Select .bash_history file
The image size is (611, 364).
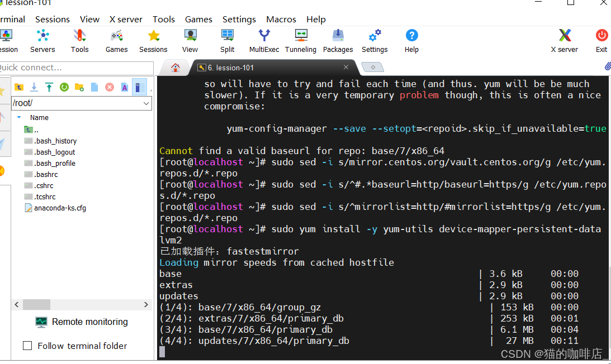point(51,141)
